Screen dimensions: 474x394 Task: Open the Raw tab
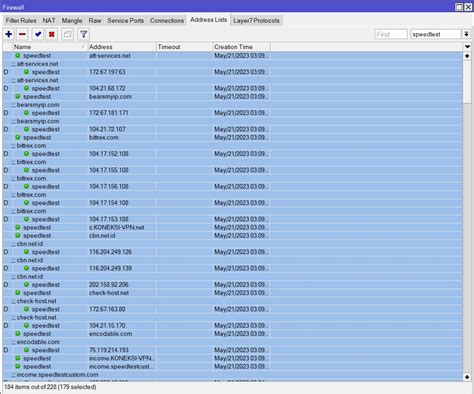tap(95, 21)
